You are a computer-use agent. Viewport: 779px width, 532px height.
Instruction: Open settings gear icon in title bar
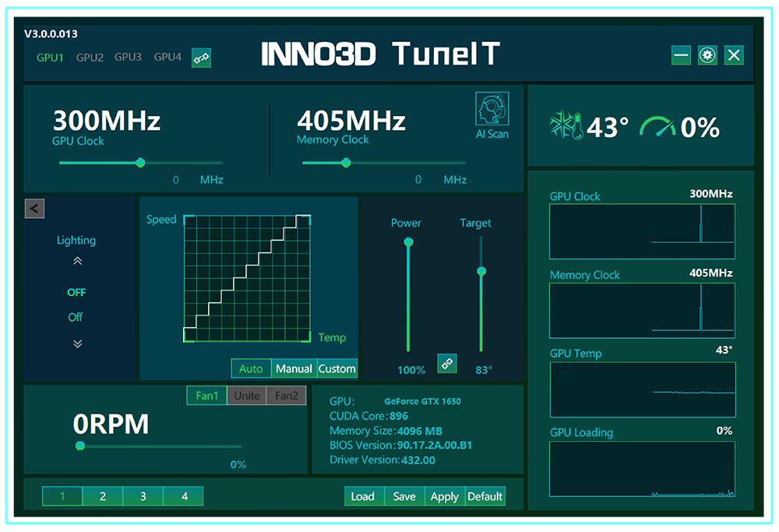pos(707,55)
